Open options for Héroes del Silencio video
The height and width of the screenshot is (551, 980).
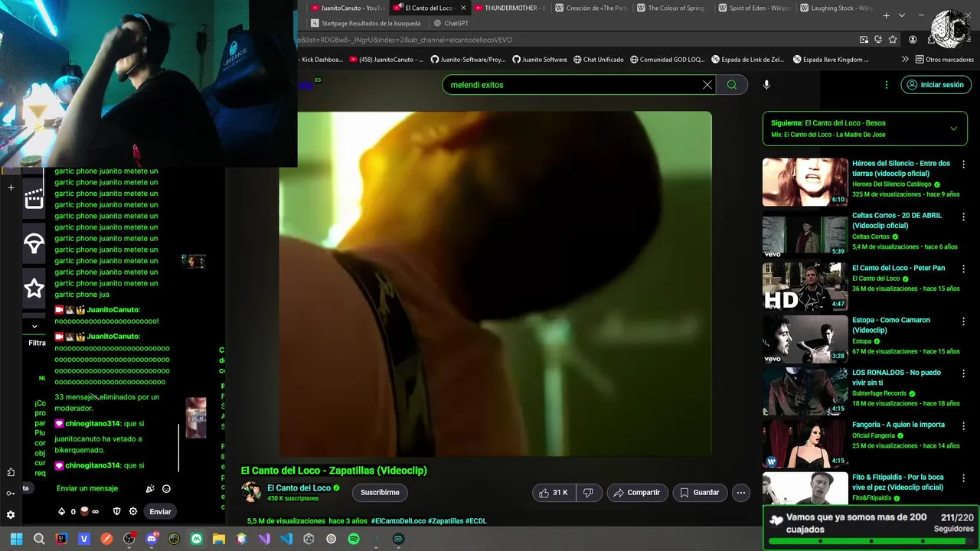[963, 164]
